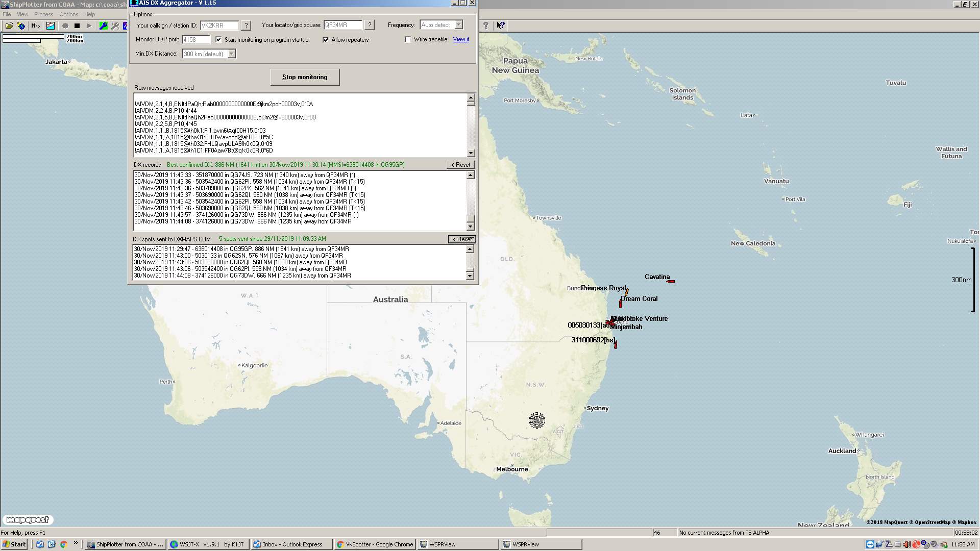
Task: Click the callsign help question button
Action: (x=246, y=25)
